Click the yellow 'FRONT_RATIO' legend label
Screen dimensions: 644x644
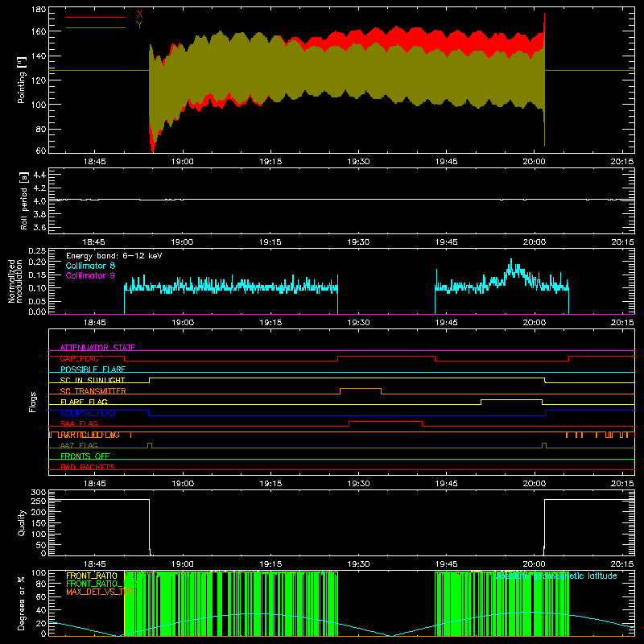click(92, 576)
